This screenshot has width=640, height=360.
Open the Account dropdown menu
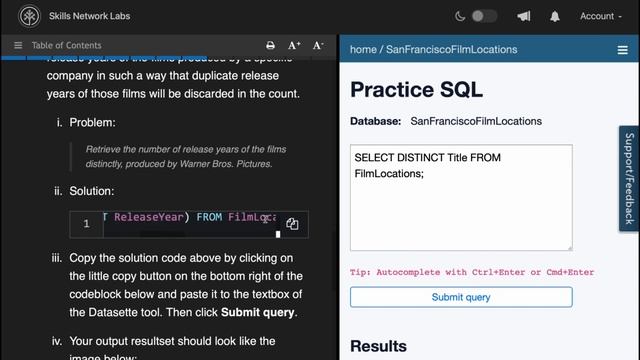(x=600, y=16)
